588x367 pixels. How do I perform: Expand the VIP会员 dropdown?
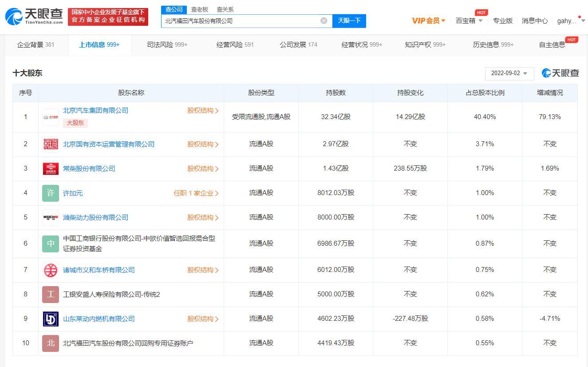[x=428, y=21]
